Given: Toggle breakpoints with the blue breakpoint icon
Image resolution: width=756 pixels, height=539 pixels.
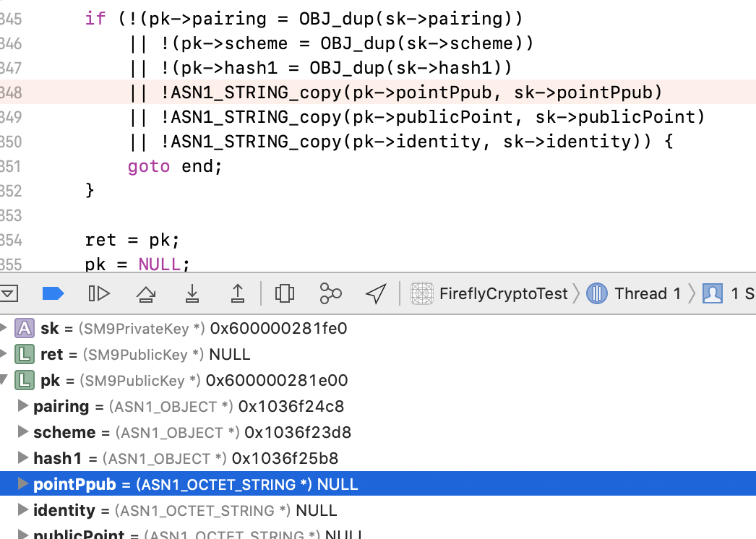Looking at the screenshot, I should (x=53, y=293).
